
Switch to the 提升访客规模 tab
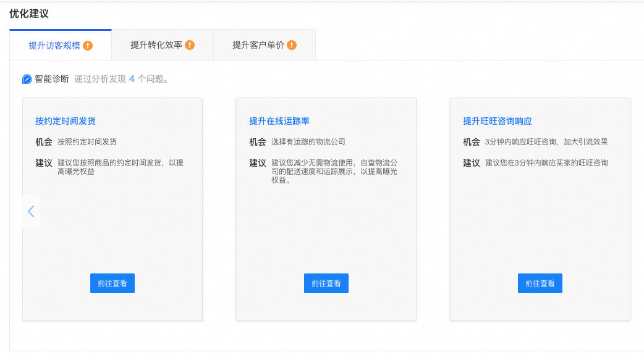click(54, 46)
